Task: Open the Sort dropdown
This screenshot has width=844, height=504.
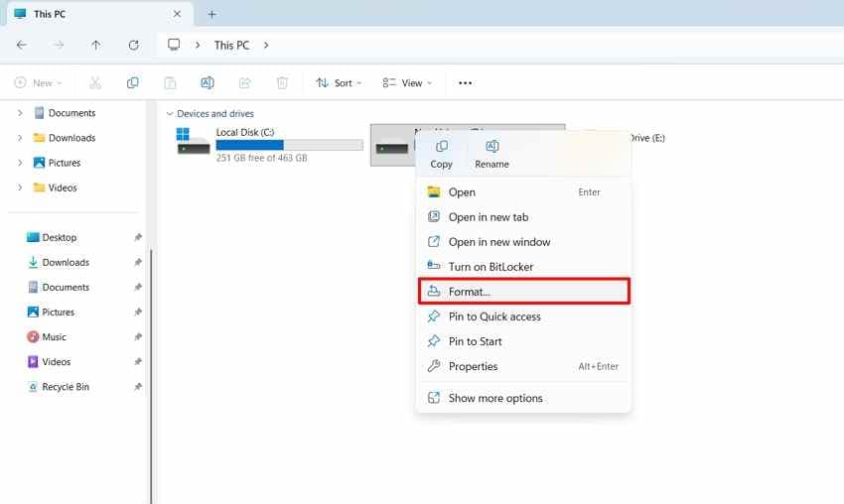Action: tap(339, 82)
